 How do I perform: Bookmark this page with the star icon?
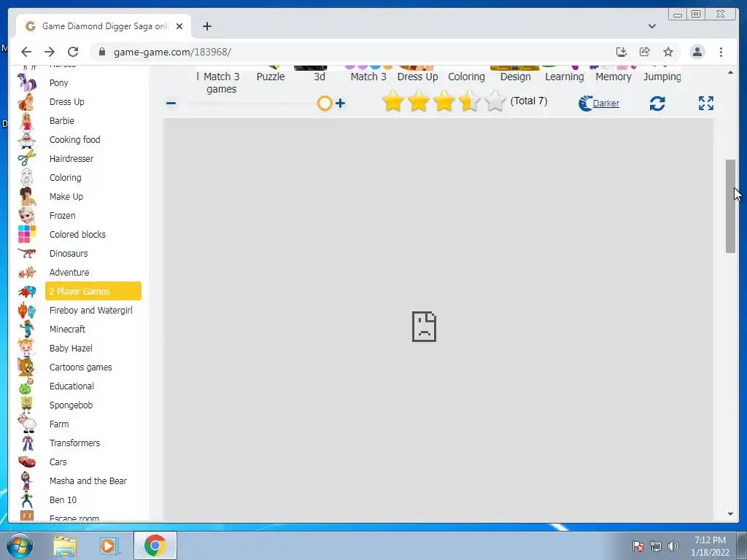pos(668,52)
